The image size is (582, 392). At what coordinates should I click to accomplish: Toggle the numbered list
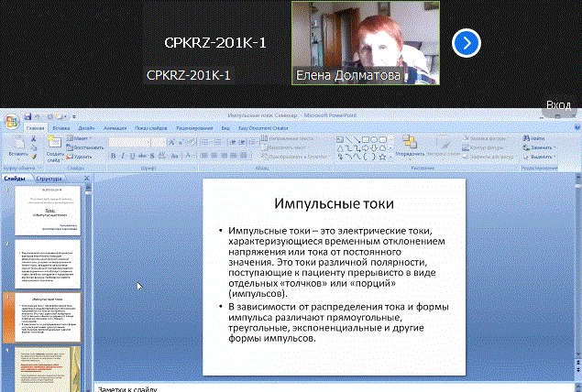coord(219,142)
